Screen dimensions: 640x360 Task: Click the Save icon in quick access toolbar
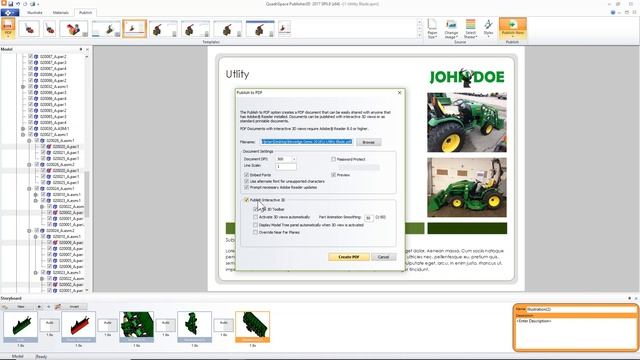11,4
